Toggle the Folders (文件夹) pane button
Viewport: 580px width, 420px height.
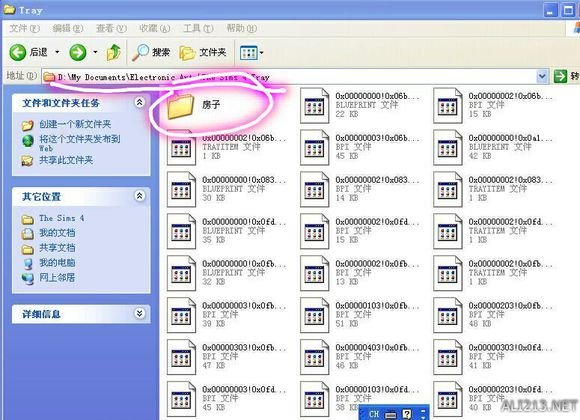pyautogui.click(x=203, y=53)
